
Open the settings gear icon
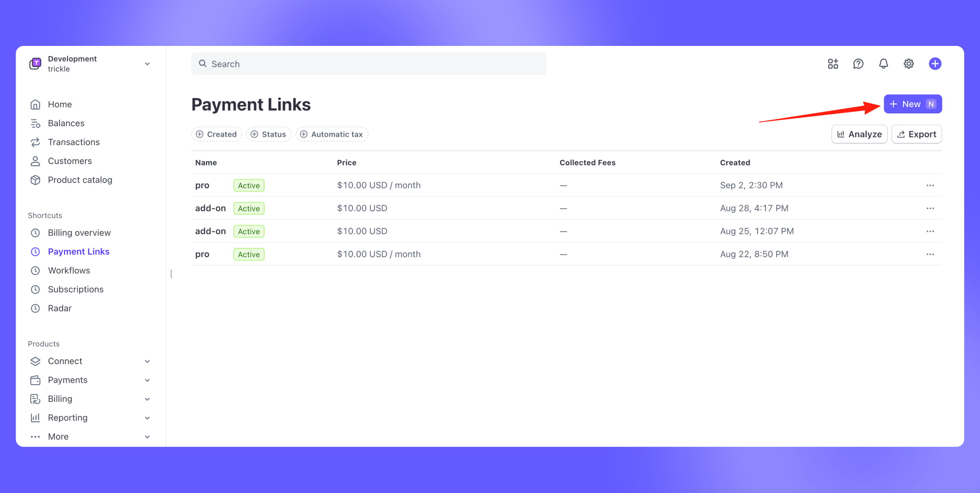[909, 64]
